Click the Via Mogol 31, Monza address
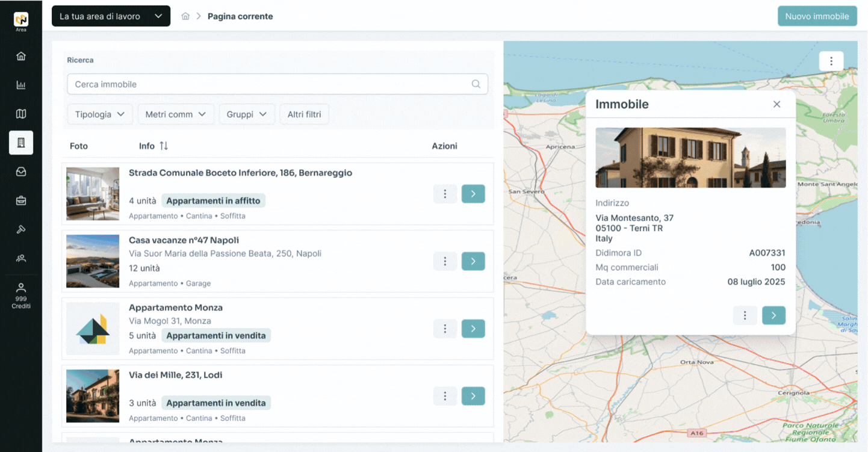The height and width of the screenshot is (452, 868). point(170,321)
